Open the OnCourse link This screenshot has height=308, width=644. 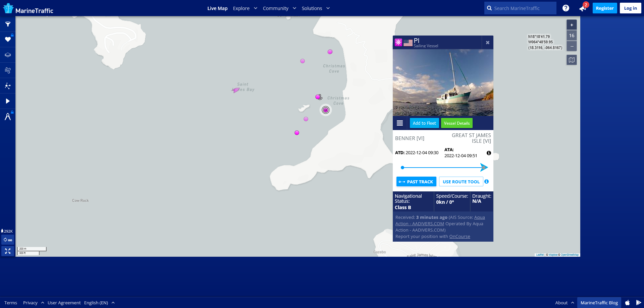click(x=460, y=236)
